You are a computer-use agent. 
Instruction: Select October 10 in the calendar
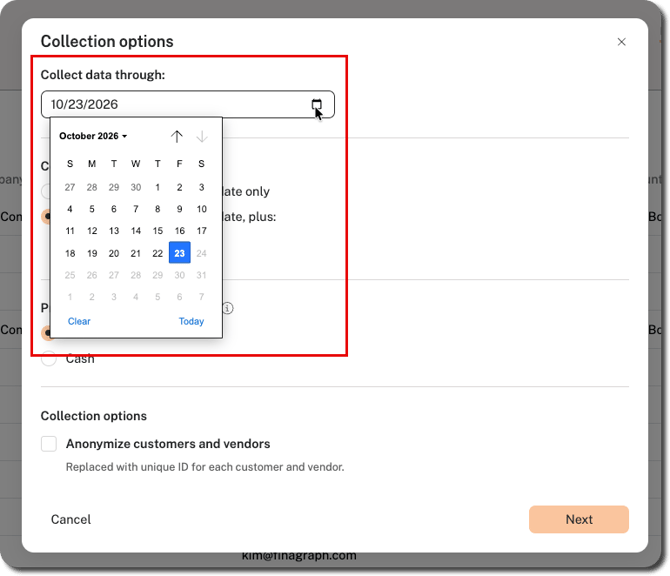[202, 209]
